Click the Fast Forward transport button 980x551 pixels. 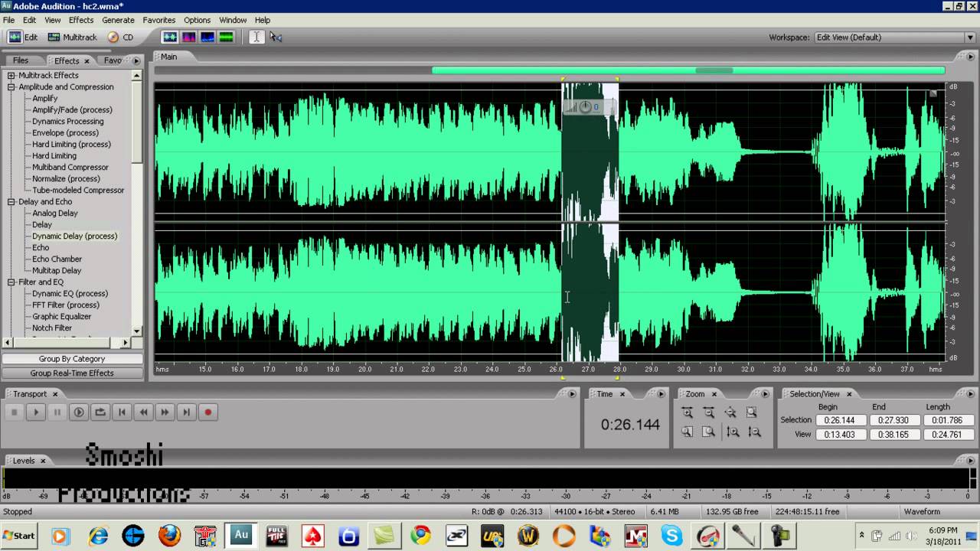164,412
